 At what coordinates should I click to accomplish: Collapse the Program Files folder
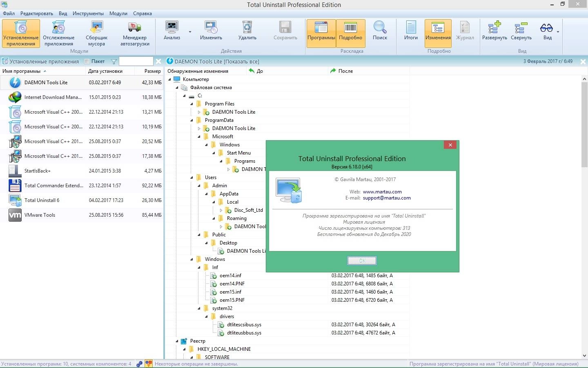tap(192, 104)
